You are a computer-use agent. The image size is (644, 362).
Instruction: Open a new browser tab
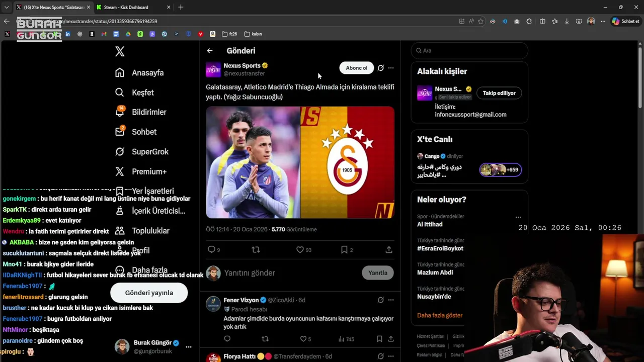[181, 8]
